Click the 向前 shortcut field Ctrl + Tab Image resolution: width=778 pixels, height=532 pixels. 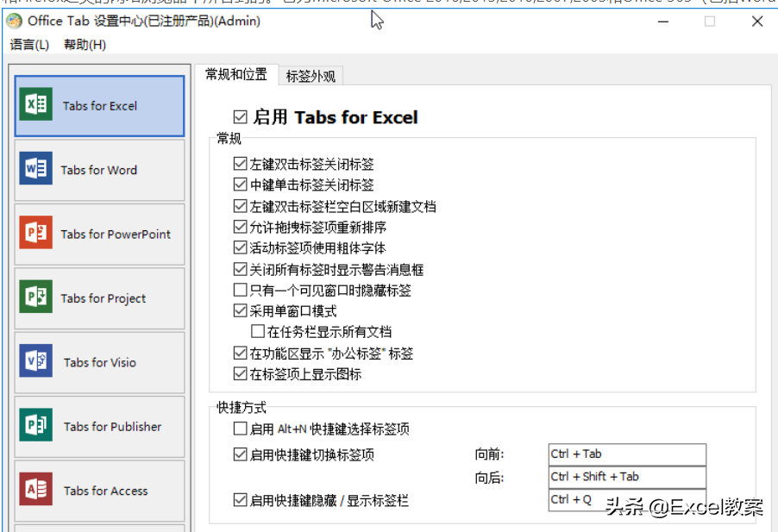(627, 454)
